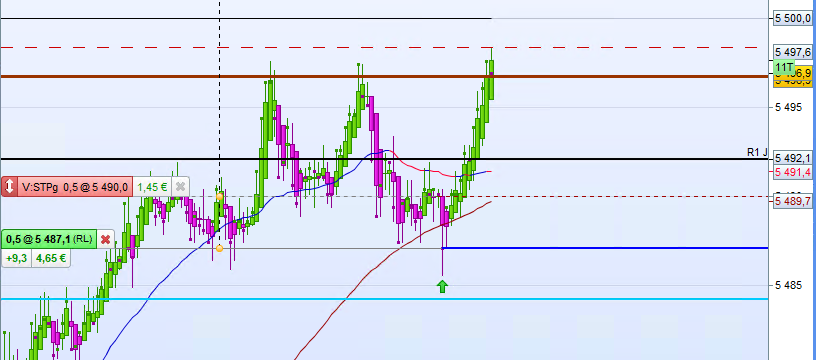Image resolution: width=816 pixels, height=360 pixels.
Task: Click the 1,45 € stop value
Action: tap(152, 187)
